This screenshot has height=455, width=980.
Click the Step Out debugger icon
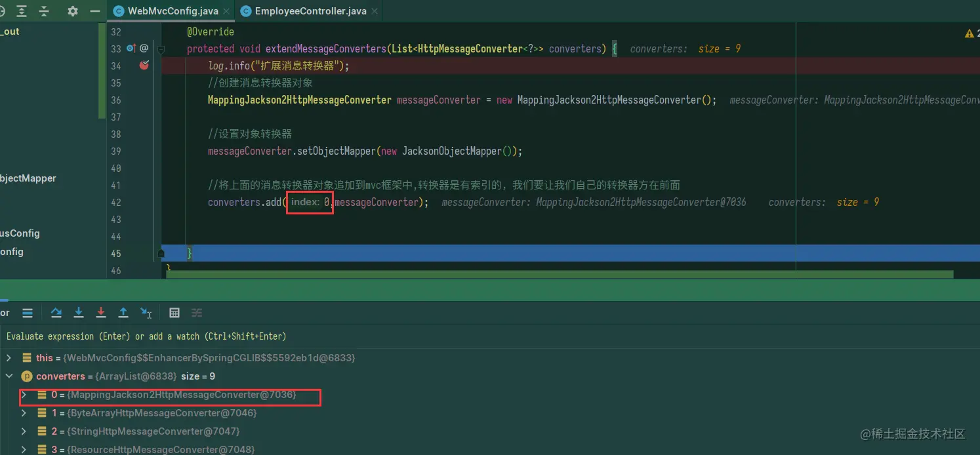click(x=123, y=313)
